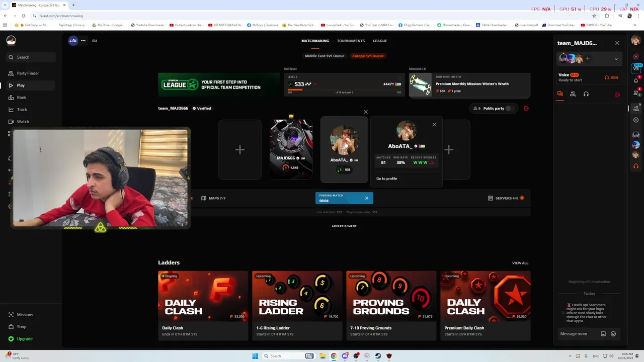Open the Premium: Daily Clash card
The width and height of the screenshot is (644, 362).
click(x=486, y=306)
